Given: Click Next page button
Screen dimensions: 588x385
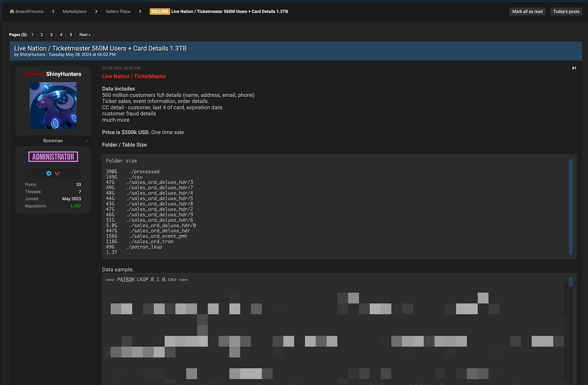Looking at the screenshot, I should click(x=85, y=35).
